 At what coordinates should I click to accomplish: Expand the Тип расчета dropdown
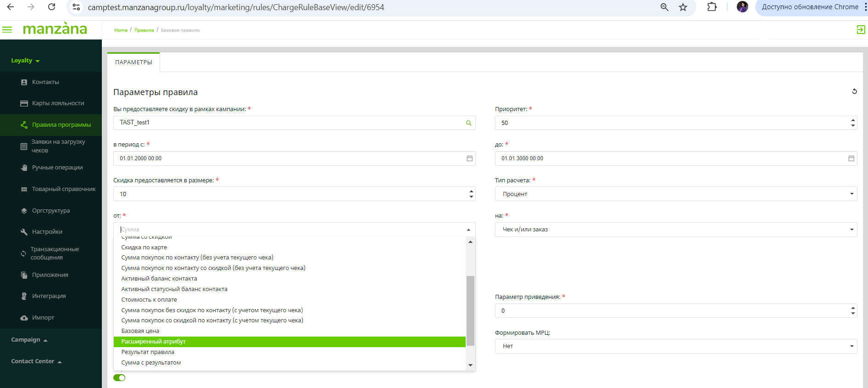(x=675, y=194)
